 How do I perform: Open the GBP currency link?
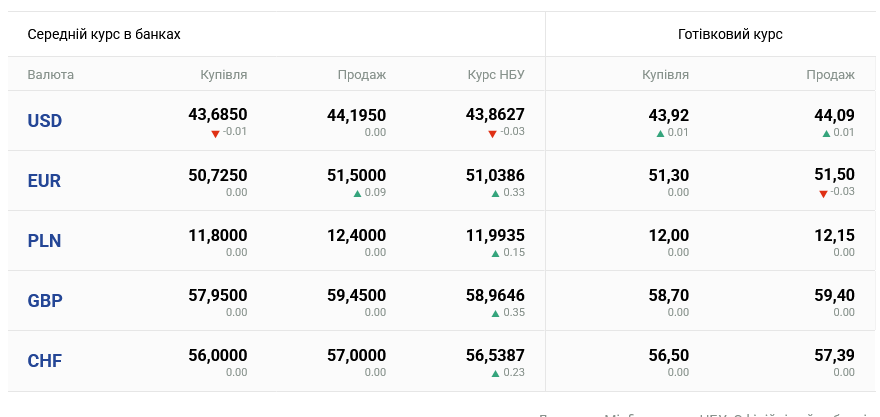[x=45, y=301]
